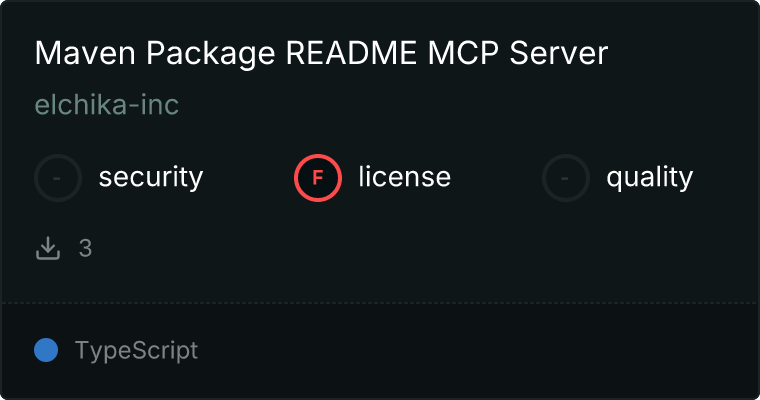Screen dimensions: 760x400
Task: Click the empty security grade circle
Action: 58,178
